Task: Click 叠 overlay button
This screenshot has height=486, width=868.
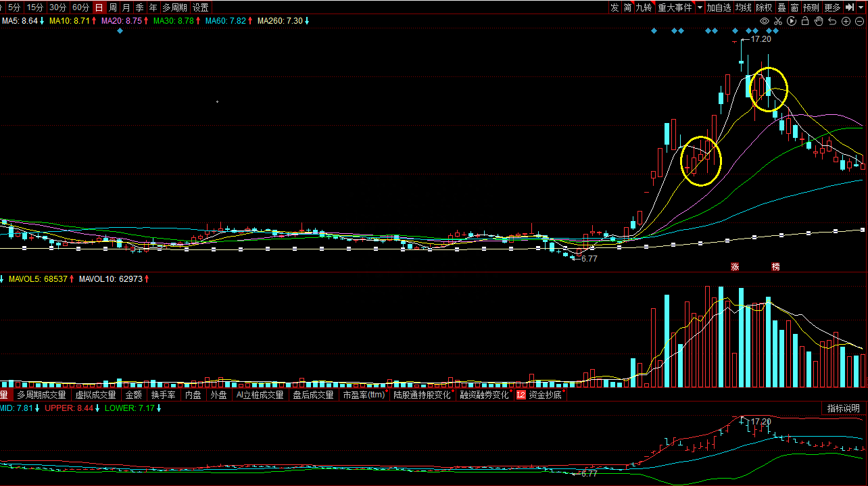Action: tap(781, 7)
